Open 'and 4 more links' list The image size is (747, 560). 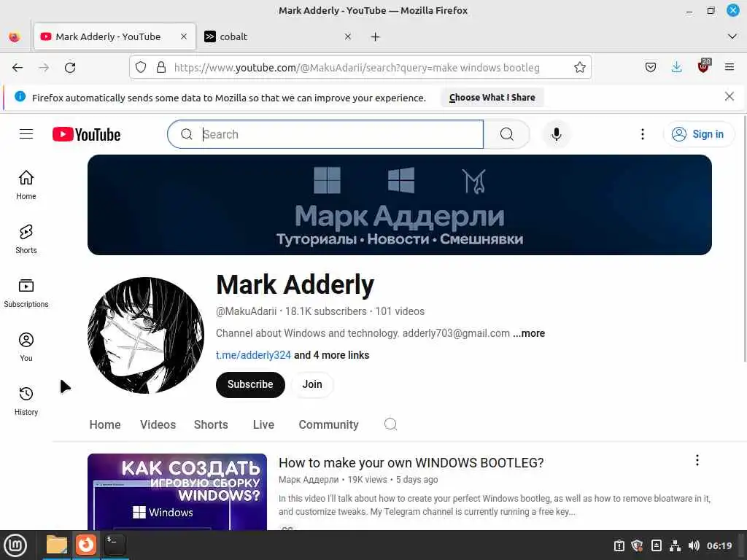click(x=332, y=355)
